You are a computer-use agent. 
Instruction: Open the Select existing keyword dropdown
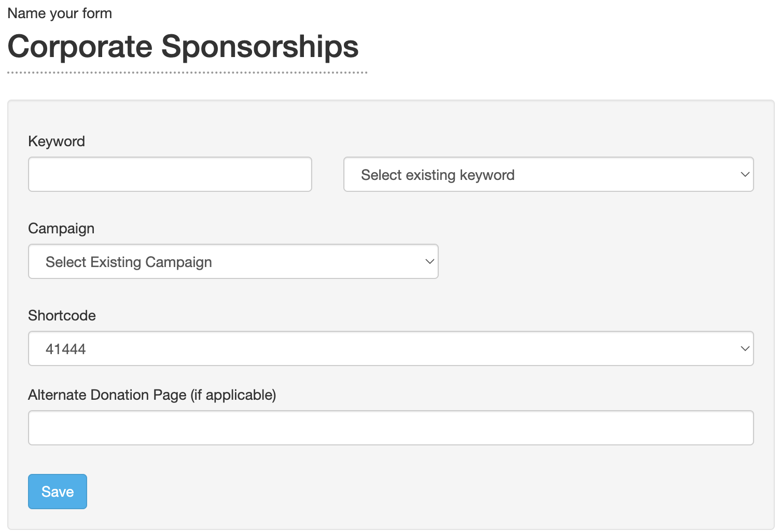click(548, 174)
